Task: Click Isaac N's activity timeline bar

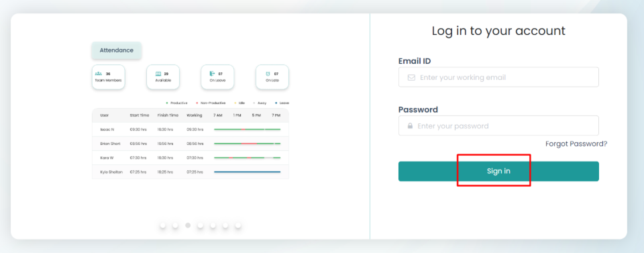Action: click(247, 130)
